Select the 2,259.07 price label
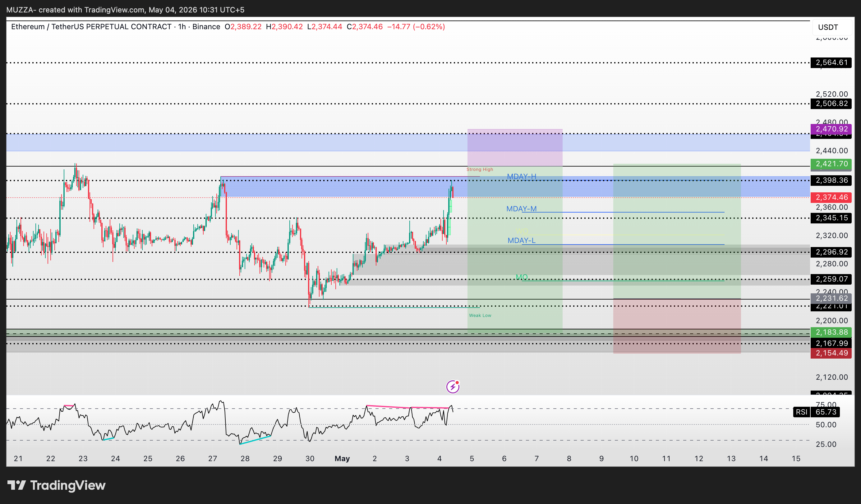Viewport: 861px width, 504px height. click(x=831, y=279)
